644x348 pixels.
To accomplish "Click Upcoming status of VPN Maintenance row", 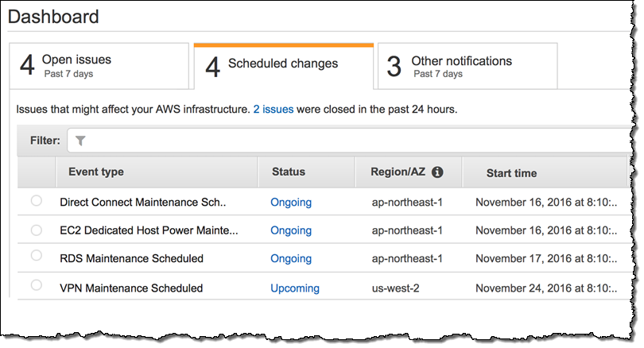I will (295, 288).
